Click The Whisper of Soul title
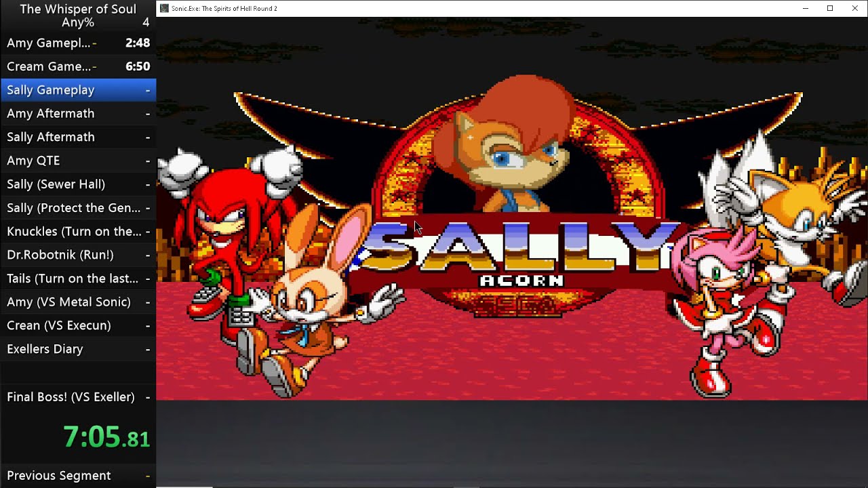The height and width of the screenshot is (488, 868). coord(78,9)
